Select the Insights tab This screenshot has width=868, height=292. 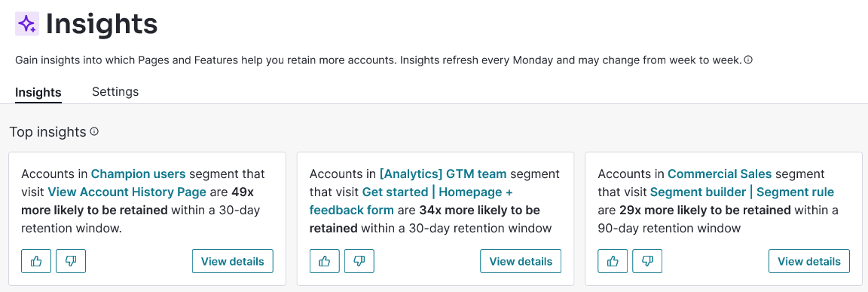(38, 92)
